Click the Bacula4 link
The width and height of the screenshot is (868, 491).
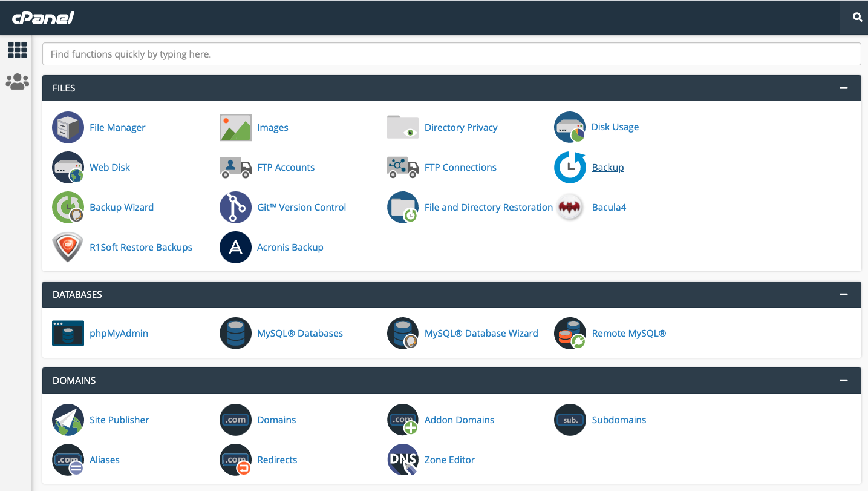(x=609, y=207)
